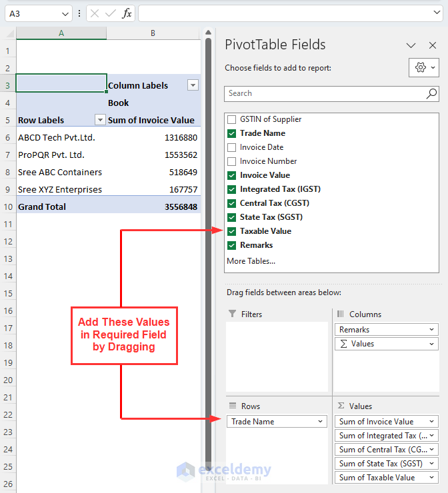448x493 pixels.
Task: Open the Name Box dropdown
Action: click(65, 14)
